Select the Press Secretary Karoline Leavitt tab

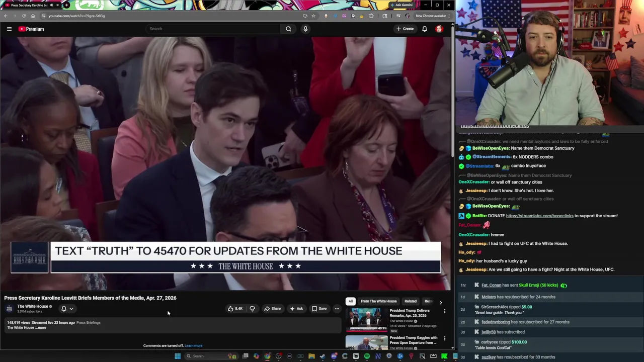click(x=30, y=5)
